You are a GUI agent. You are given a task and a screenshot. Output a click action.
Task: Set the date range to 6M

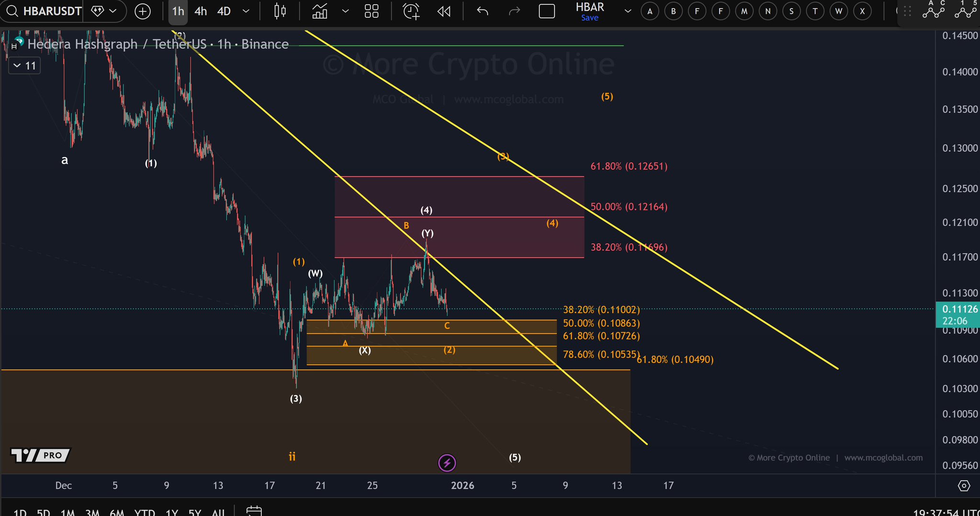pyautogui.click(x=117, y=513)
